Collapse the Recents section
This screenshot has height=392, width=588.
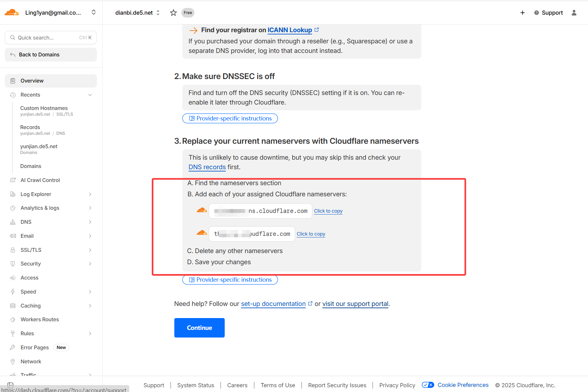pyautogui.click(x=90, y=95)
